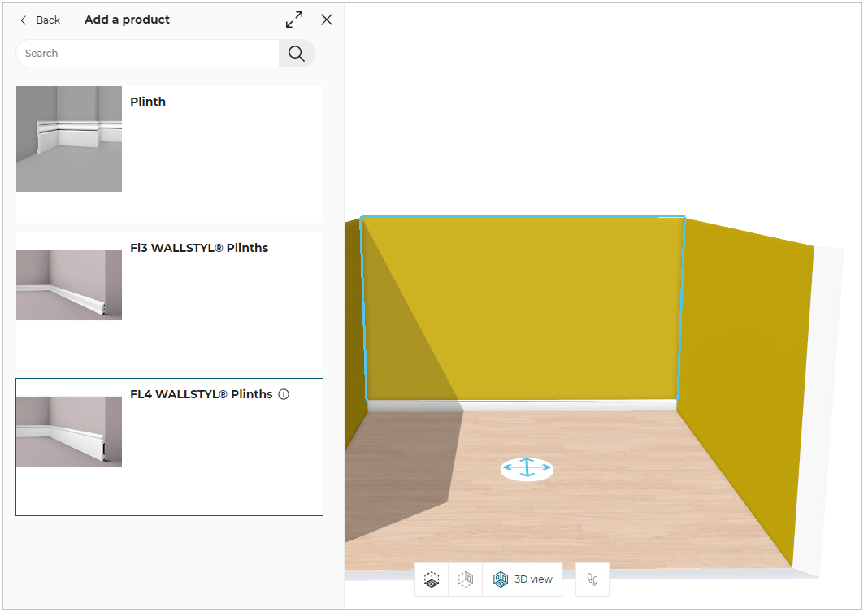Choose Fl3 WALLSTYL® Plinths title
868x612 pixels.
point(199,248)
